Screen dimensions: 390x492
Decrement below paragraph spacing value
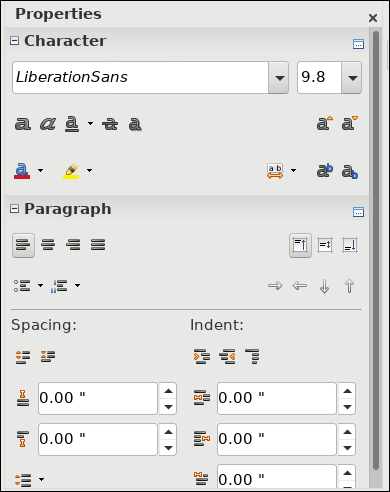168,448
